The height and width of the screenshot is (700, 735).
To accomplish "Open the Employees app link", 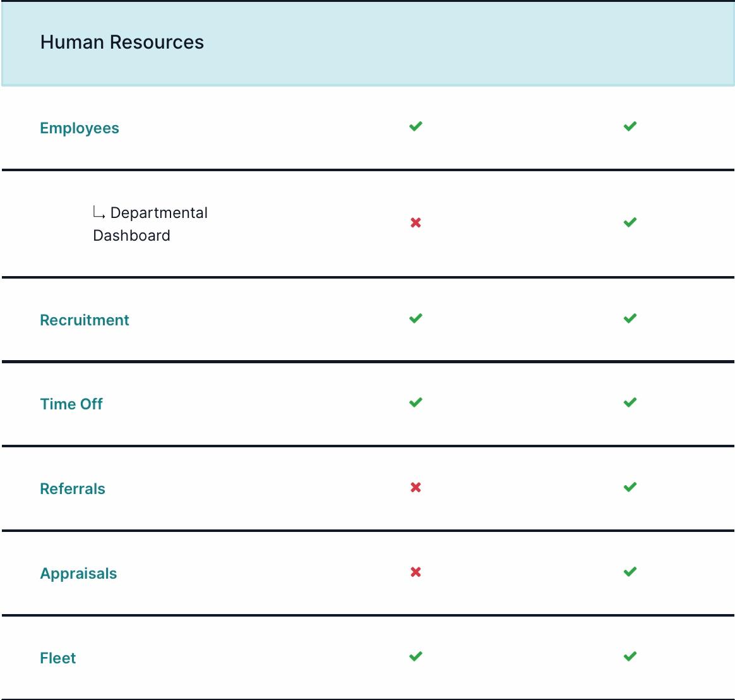I will click(79, 128).
